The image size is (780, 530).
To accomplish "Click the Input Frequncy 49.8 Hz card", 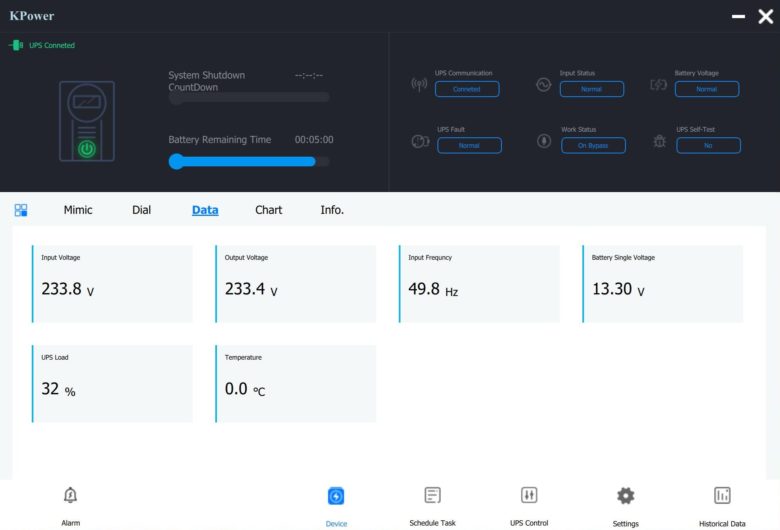I will point(479,284).
